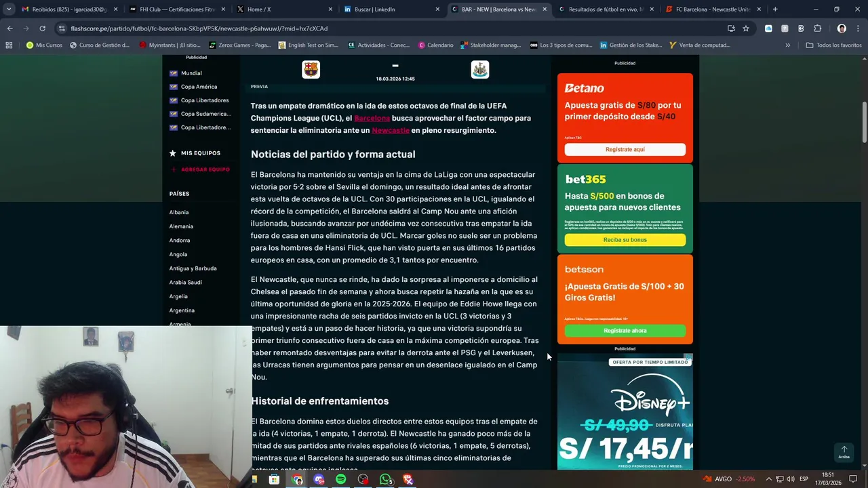Viewport: 868px width, 488px height.
Task: Select Argentina in countries list
Action: click(x=182, y=310)
